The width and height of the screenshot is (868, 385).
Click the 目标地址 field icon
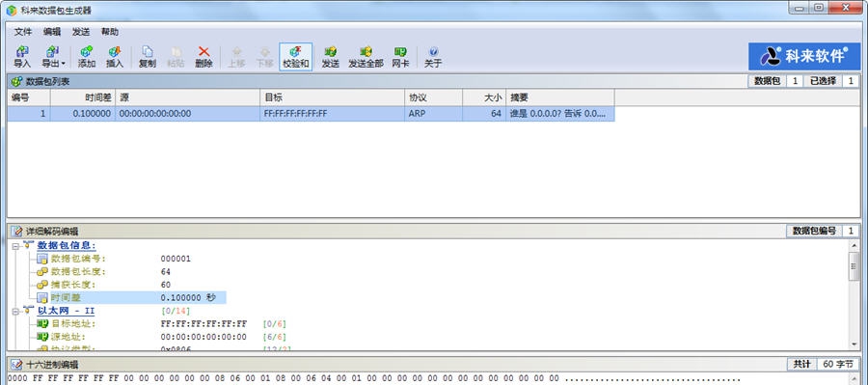[x=42, y=323]
